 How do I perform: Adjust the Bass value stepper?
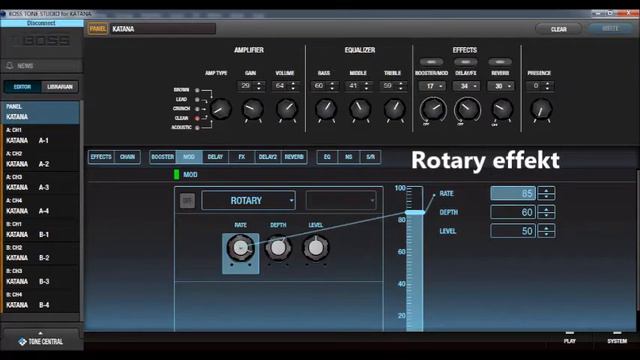(x=332, y=86)
